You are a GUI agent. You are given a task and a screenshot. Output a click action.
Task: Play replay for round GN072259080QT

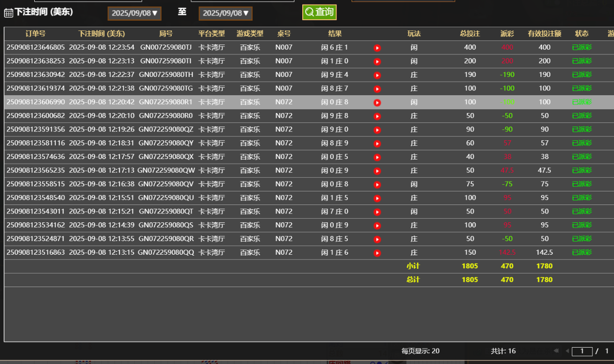point(377,212)
